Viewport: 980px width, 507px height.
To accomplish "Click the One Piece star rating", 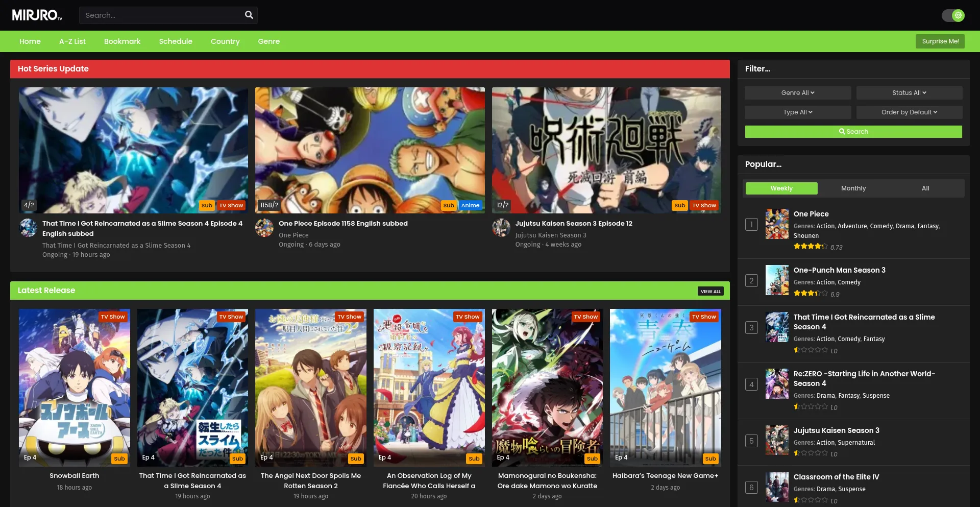I will (x=811, y=247).
